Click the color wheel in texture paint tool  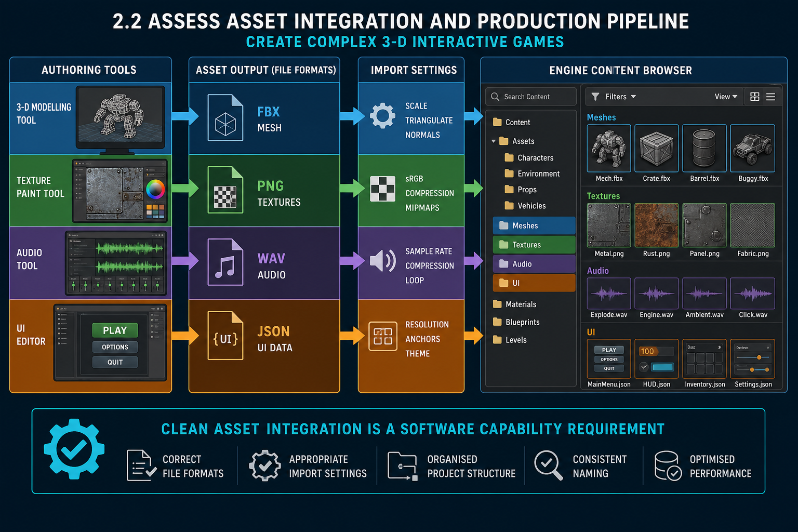tap(155, 189)
